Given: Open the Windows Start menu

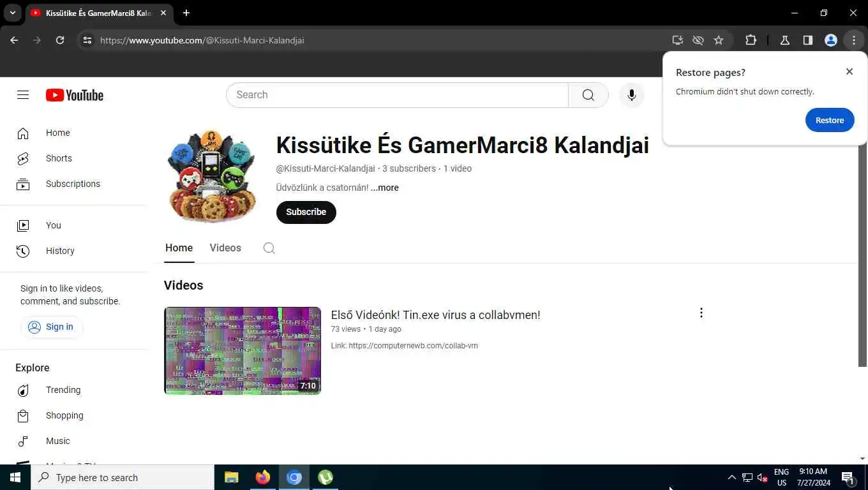Looking at the screenshot, I should point(15,477).
